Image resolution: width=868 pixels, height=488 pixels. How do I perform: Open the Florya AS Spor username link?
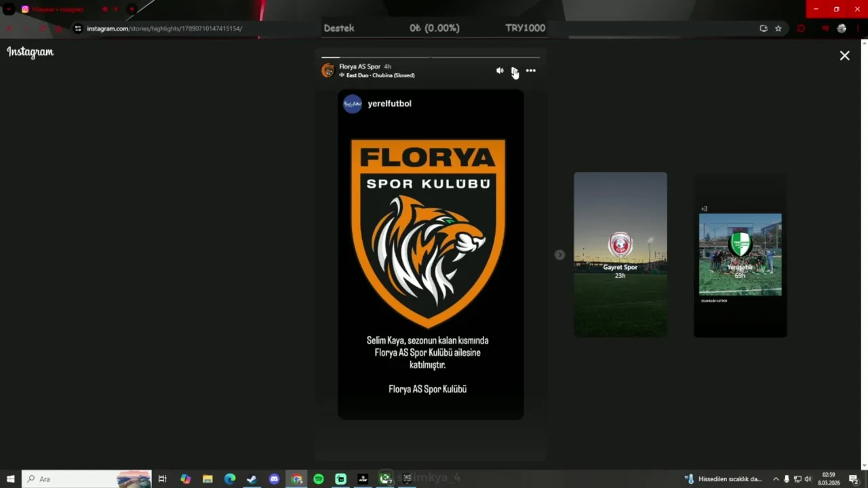[359, 66]
